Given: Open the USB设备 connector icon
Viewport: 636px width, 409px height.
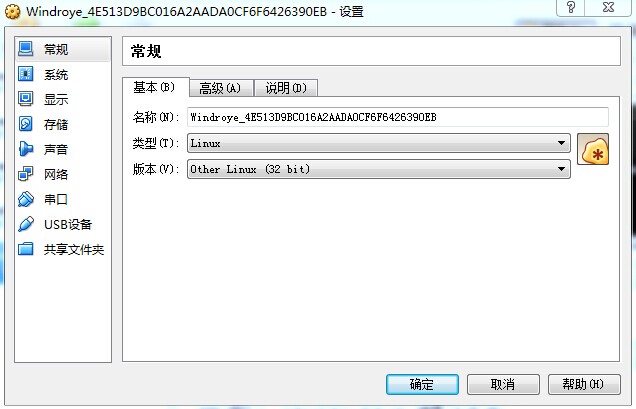Looking at the screenshot, I should 26,224.
